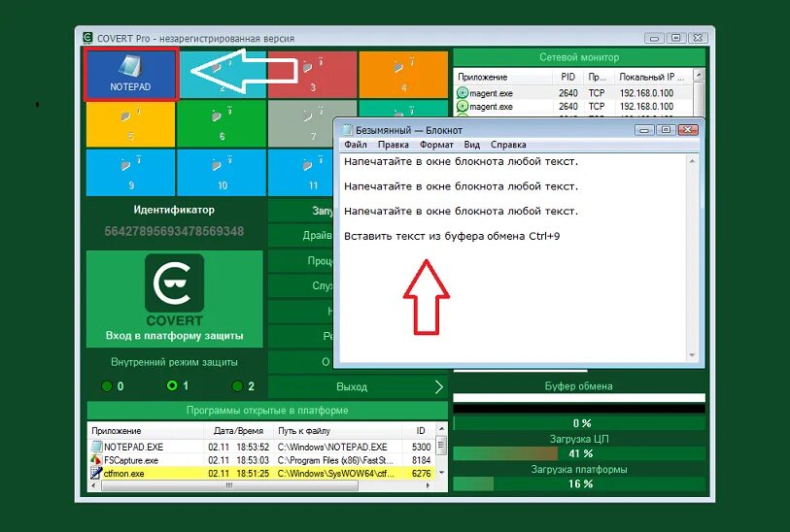
Task: Open the Файл menu in Notepad
Action: (x=356, y=145)
